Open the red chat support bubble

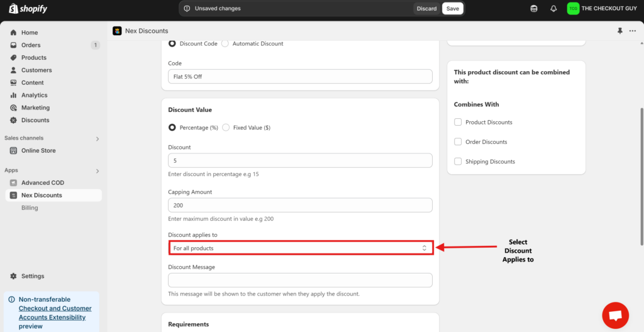[x=615, y=315]
